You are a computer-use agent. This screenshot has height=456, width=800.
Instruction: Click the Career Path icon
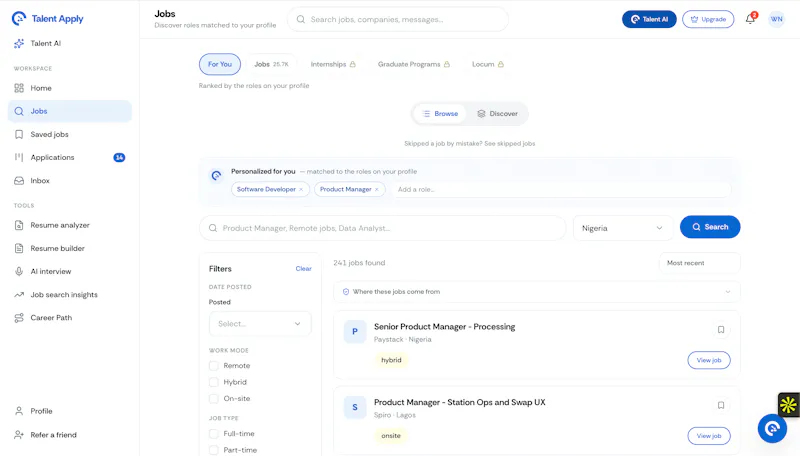pyautogui.click(x=19, y=318)
